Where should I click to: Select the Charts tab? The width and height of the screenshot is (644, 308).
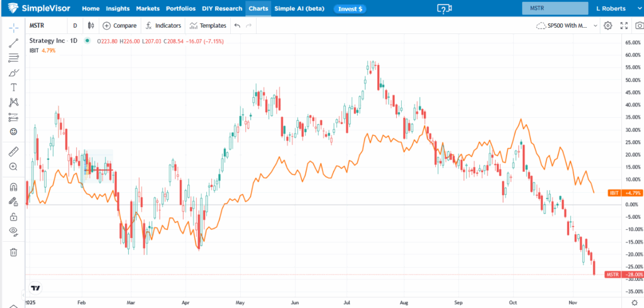pos(258,8)
